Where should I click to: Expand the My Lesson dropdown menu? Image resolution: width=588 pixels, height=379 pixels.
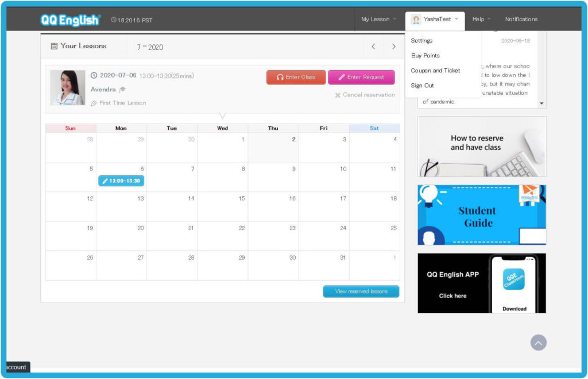click(378, 20)
